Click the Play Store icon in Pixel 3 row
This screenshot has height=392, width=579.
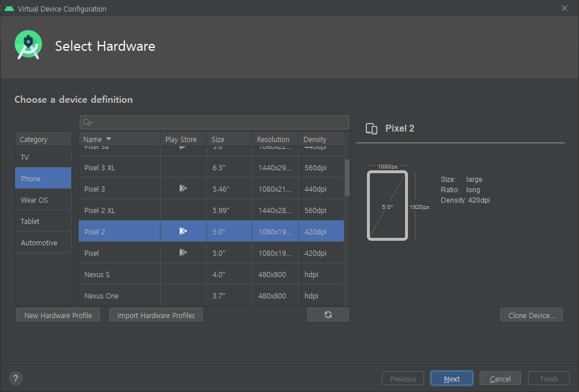tap(183, 189)
